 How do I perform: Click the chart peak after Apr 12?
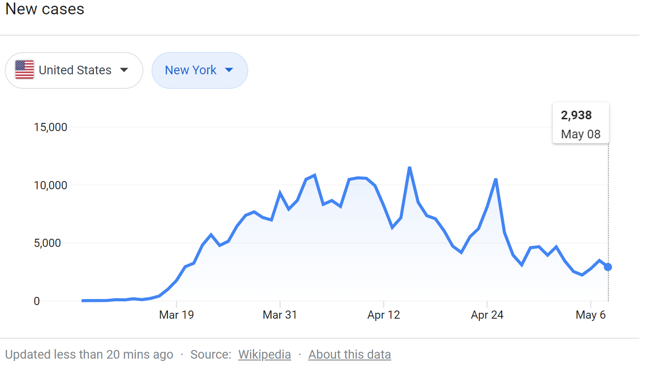pos(409,168)
